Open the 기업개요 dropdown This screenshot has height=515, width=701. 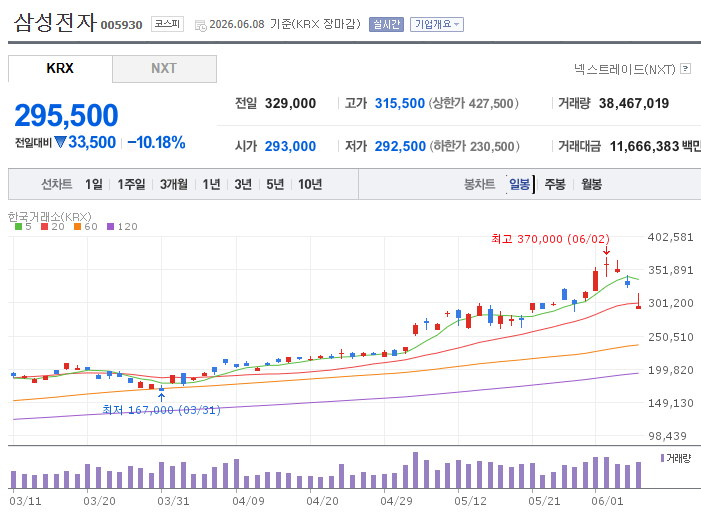[x=437, y=24]
